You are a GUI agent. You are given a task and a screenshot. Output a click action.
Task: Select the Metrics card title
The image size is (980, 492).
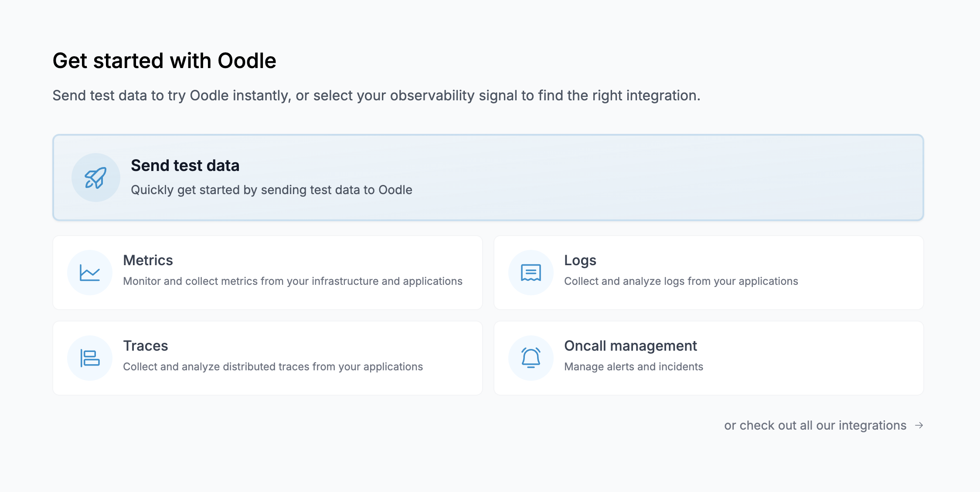click(x=148, y=260)
